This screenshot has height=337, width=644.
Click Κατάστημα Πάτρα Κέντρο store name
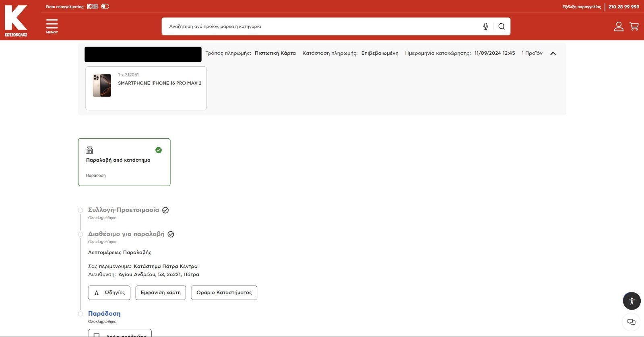(165, 266)
